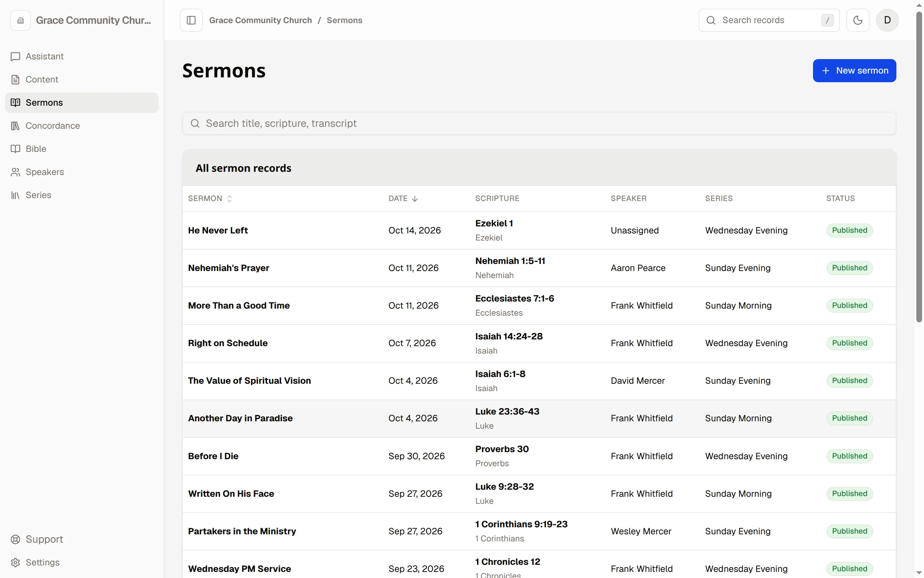
Task: Click the Speakers people icon
Action: pyautogui.click(x=15, y=172)
